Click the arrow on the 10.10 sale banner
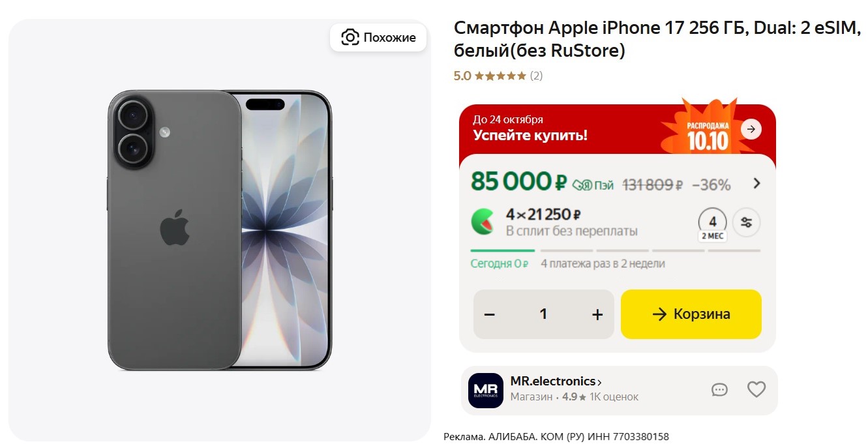 pyautogui.click(x=751, y=129)
